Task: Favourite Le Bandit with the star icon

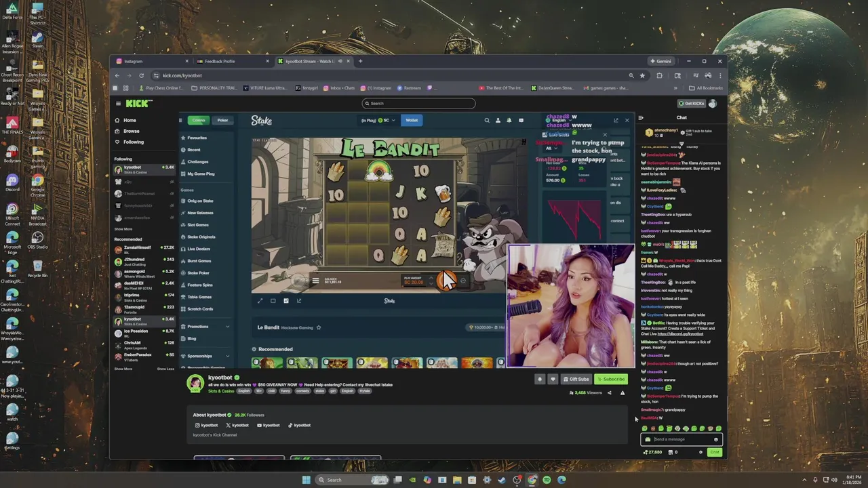Action: coord(319,327)
